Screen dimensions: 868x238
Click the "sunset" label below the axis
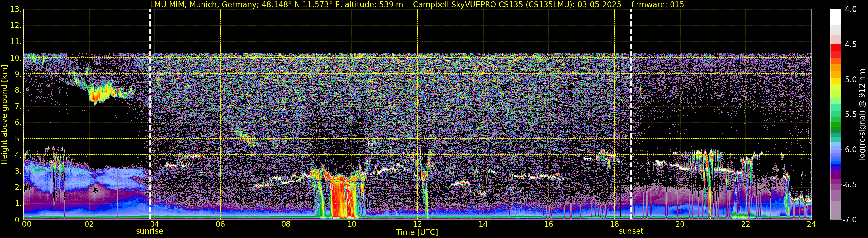tap(631, 231)
